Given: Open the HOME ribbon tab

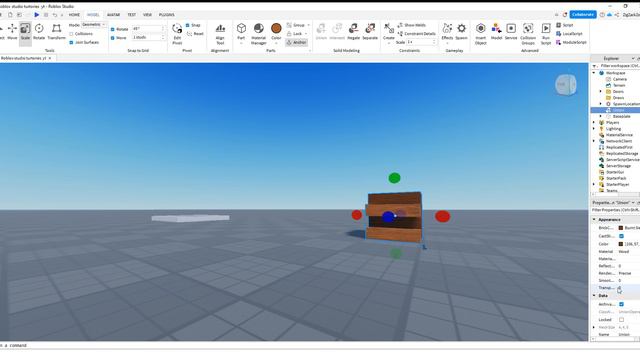Looking at the screenshot, I should pos(74,15).
